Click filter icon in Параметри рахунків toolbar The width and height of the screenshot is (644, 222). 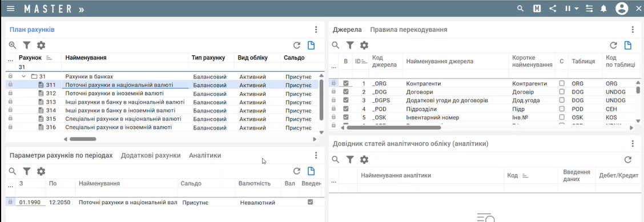[x=27, y=171]
